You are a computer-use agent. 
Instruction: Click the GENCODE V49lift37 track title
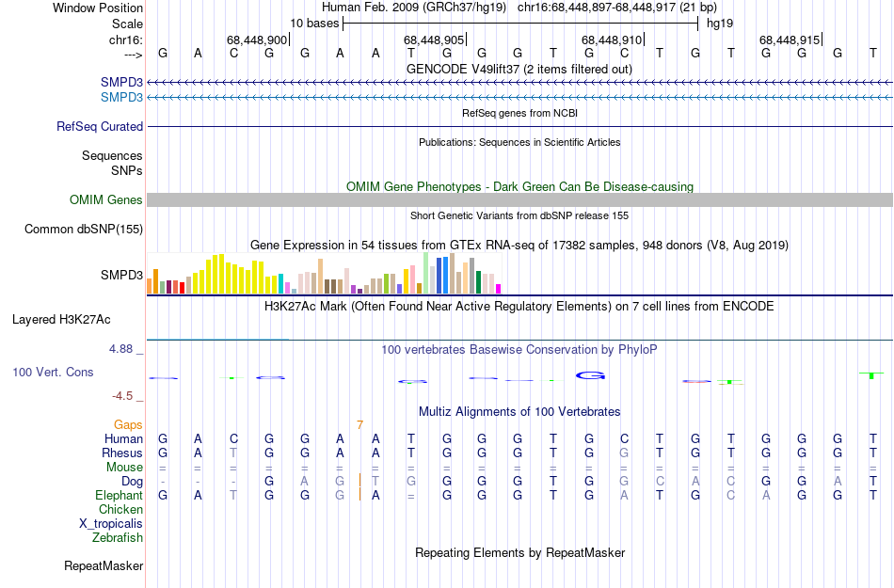point(519,69)
